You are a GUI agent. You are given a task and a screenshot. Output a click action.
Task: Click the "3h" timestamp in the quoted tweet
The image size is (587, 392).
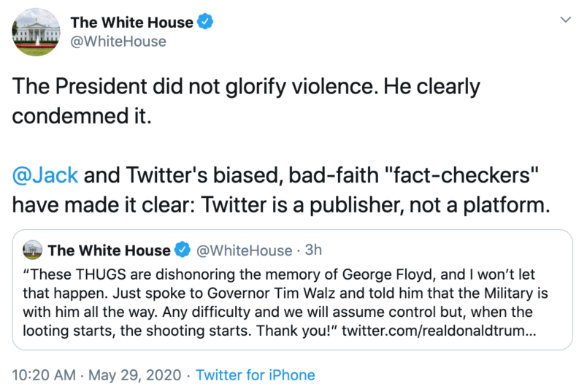tap(312, 250)
